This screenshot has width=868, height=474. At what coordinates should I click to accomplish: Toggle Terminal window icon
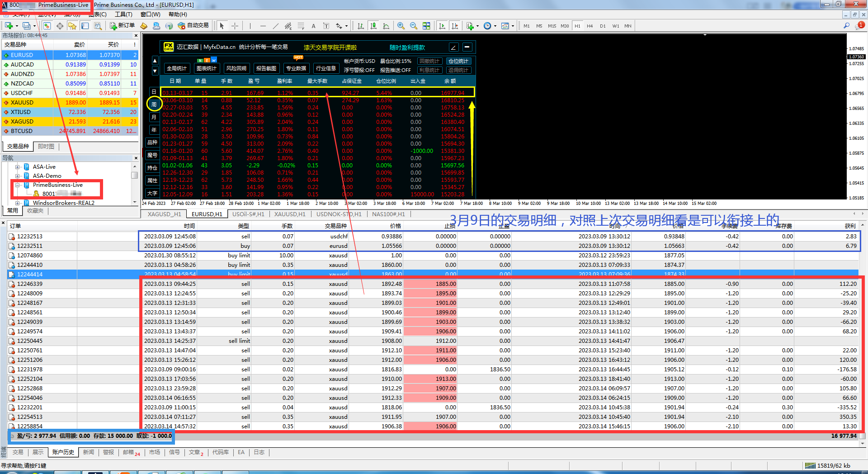click(x=85, y=26)
